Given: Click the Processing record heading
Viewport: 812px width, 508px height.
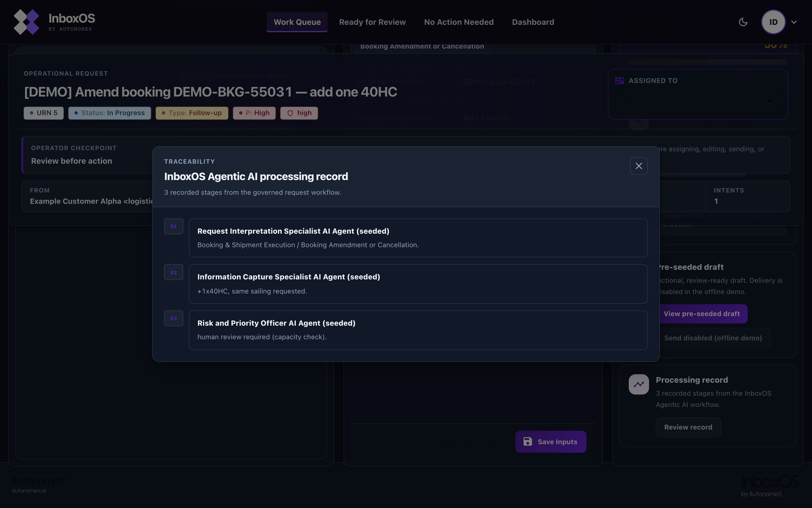Looking at the screenshot, I should (692, 380).
